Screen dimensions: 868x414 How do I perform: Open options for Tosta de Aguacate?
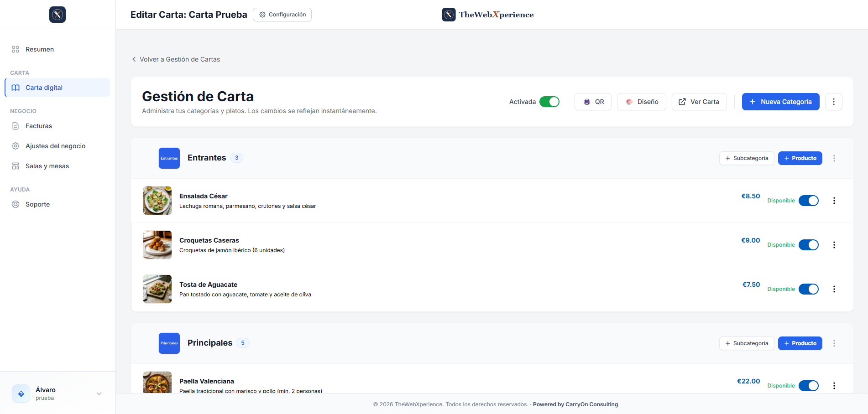pos(834,289)
